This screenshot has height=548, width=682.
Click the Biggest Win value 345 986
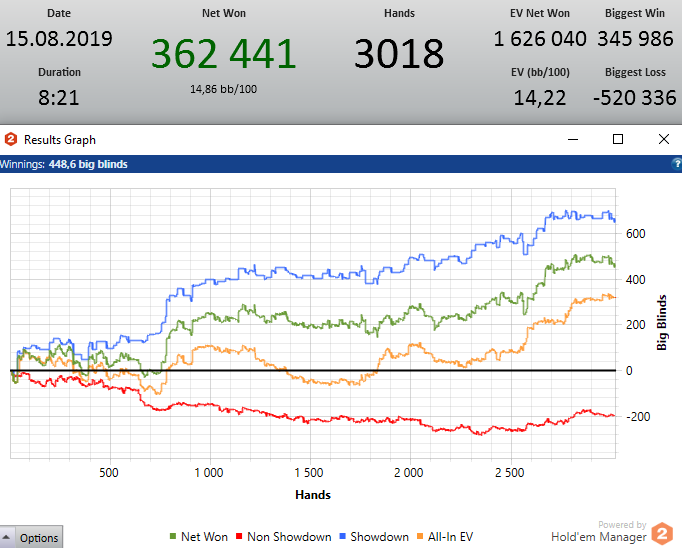coord(635,39)
